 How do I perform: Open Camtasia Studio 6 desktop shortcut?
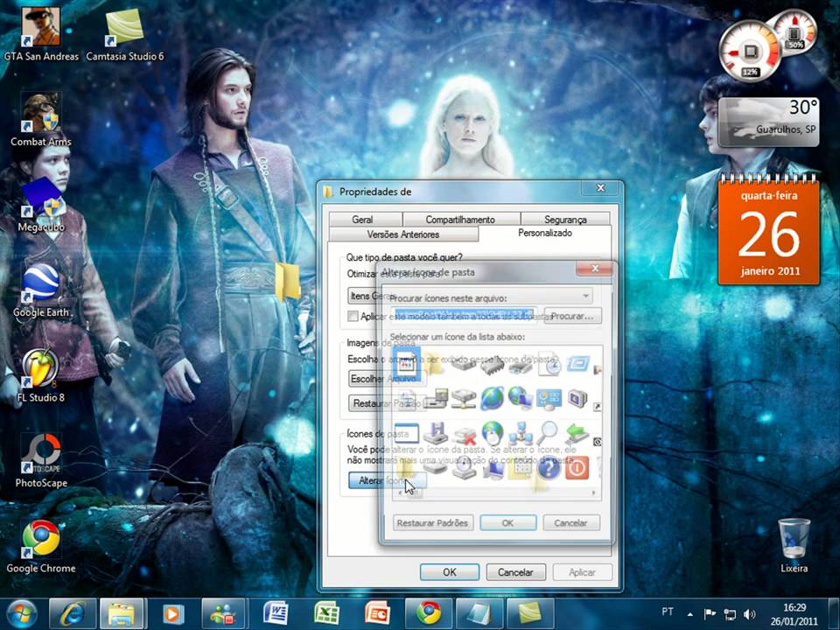125,34
